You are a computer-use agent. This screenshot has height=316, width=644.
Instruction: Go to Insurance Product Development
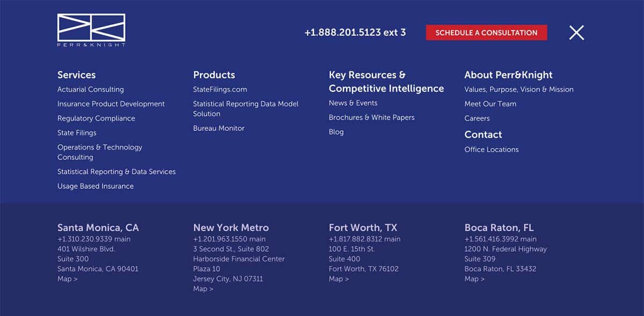click(x=111, y=104)
